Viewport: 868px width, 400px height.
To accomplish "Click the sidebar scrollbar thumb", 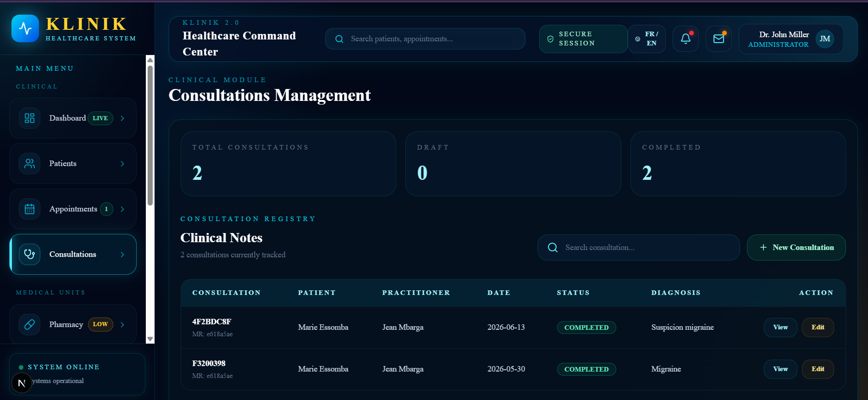I will coord(150,135).
